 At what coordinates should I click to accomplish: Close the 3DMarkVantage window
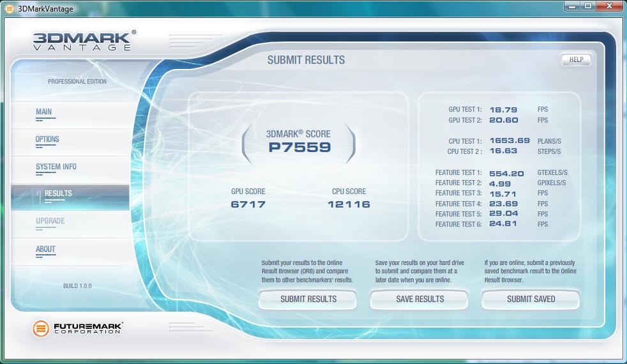609,6
